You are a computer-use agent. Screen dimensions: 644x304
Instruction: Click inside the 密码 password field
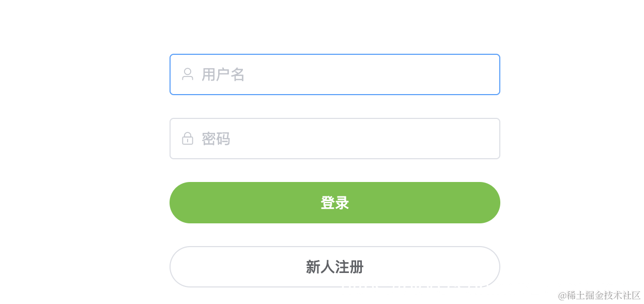click(x=335, y=138)
